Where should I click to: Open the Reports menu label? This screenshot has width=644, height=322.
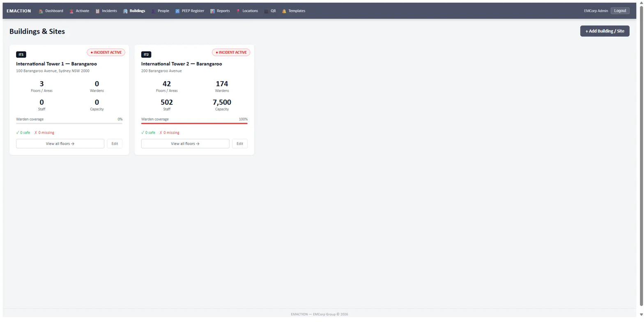223,11
